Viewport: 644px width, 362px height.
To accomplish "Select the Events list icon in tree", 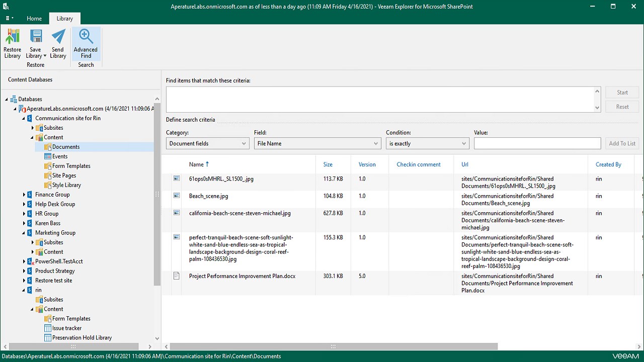I will (x=48, y=156).
